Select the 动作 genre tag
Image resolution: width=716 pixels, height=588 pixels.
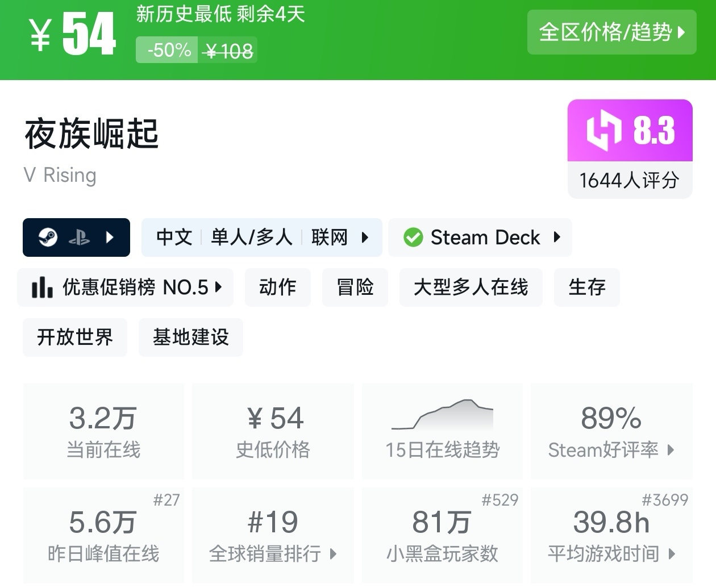click(x=278, y=287)
